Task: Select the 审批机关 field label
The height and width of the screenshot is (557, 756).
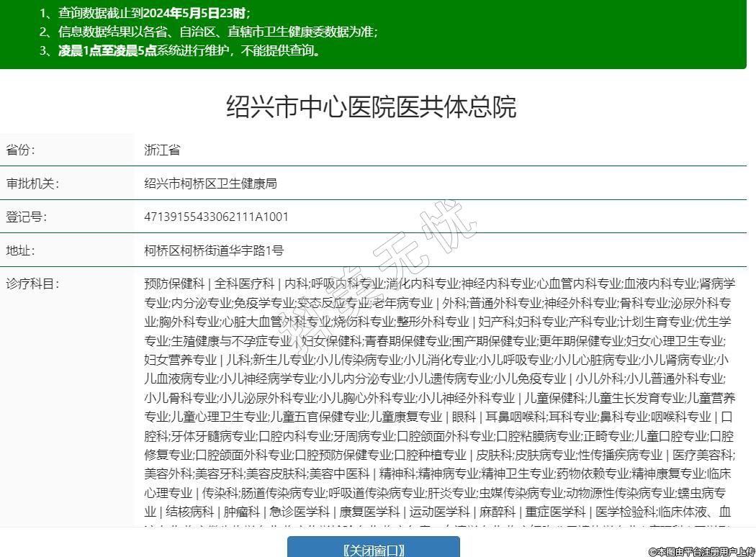Action: (x=32, y=184)
